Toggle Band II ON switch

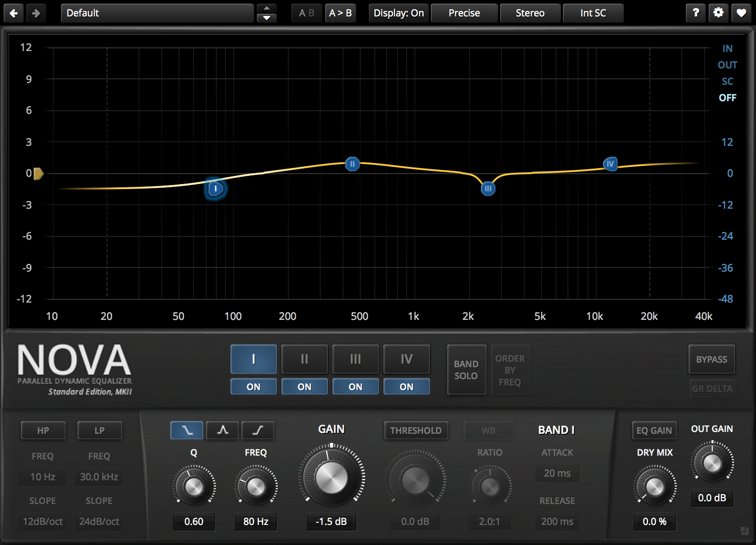point(304,386)
